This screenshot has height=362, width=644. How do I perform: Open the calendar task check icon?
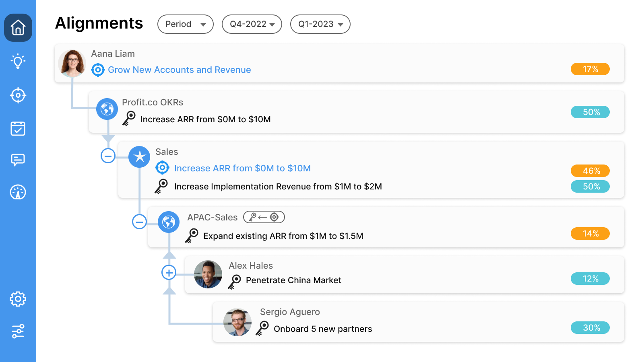[18, 129]
